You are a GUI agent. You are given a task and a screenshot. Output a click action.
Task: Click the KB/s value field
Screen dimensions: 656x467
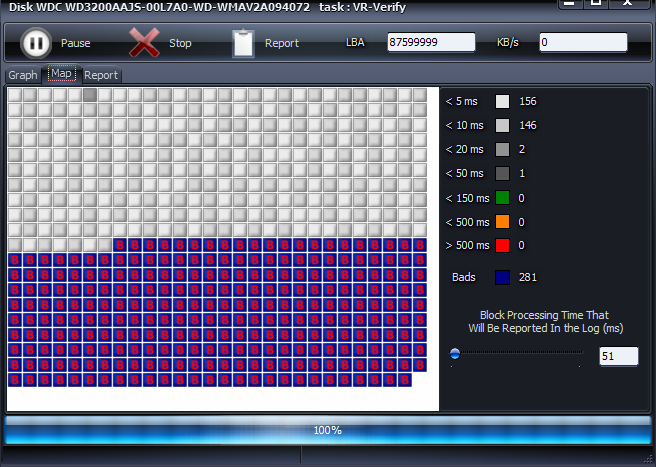tap(583, 42)
